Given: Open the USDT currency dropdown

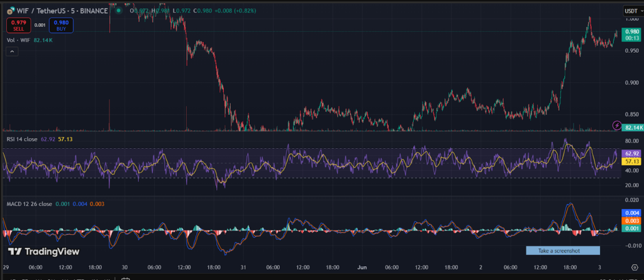Looking at the screenshot, I should pyautogui.click(x=631, y=11).
